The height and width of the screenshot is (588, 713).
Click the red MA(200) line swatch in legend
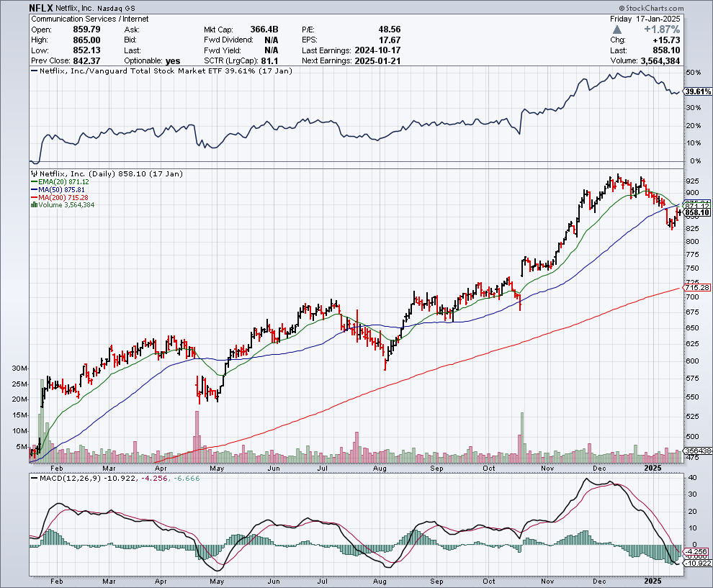coord(34,198)
